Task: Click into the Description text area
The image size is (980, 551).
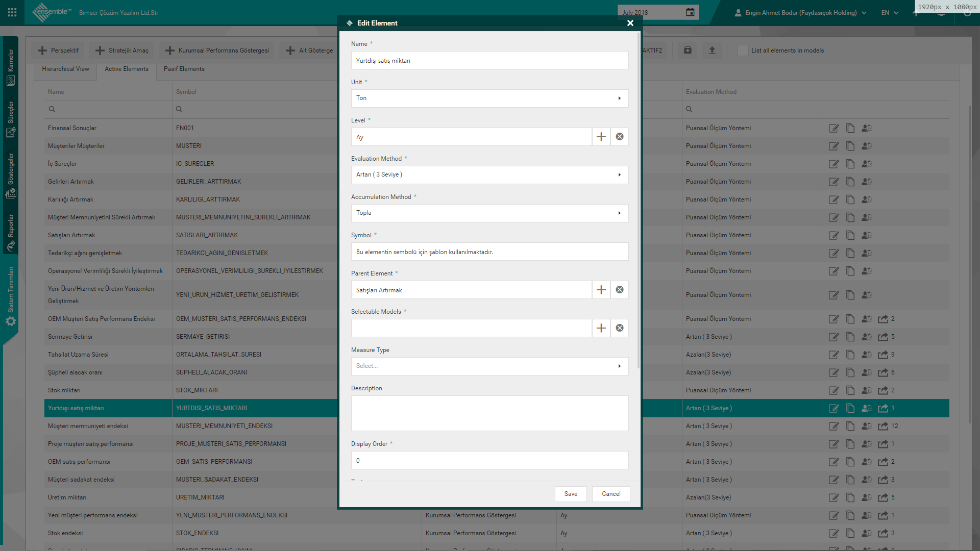Action: (x=489, y=413)
